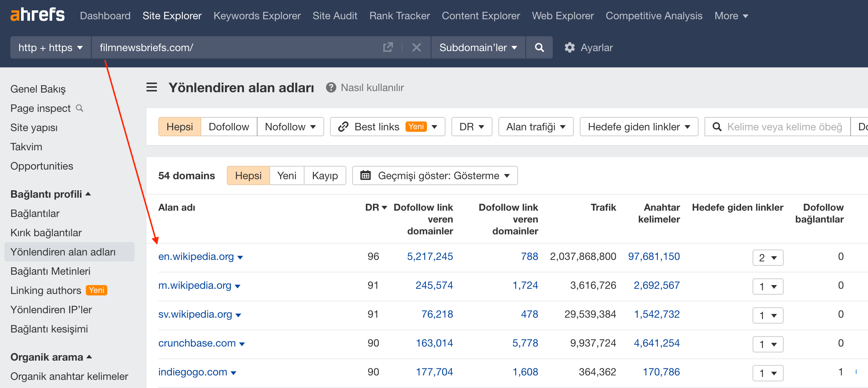Open Opportunities in sidebar

42,166
